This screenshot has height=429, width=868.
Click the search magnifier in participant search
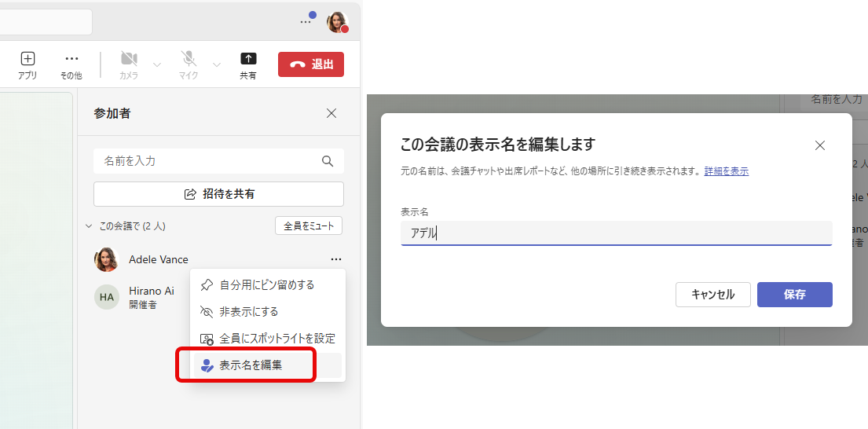[x=328, y=161]
